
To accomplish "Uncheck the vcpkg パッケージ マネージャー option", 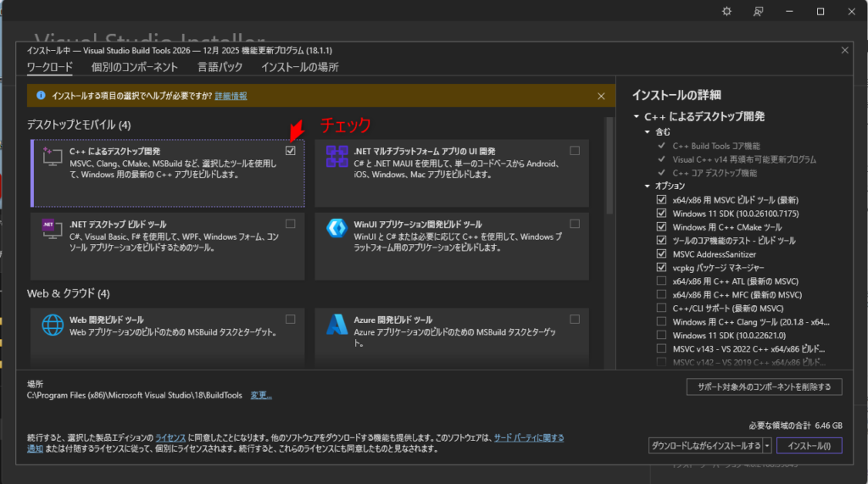I will pyautogui.click(x=661, y=267).
